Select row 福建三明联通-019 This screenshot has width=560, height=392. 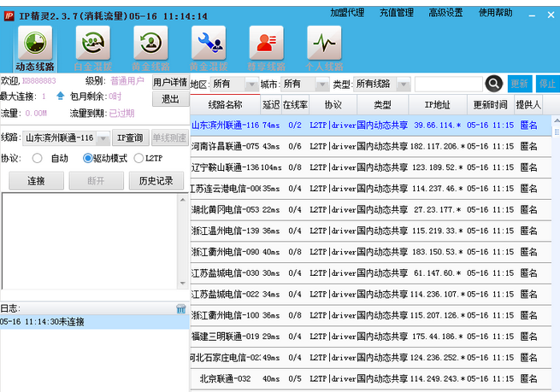(371, 336)
